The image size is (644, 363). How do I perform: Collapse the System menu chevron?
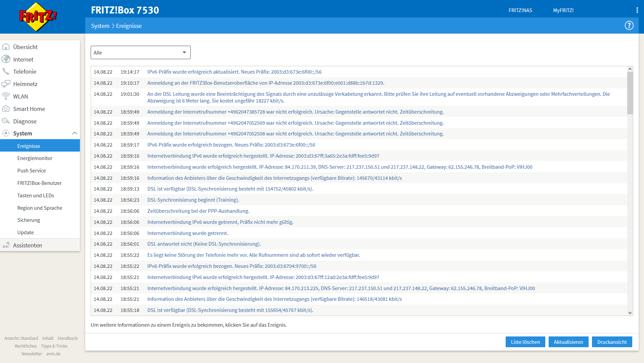(x=75, y=133)
